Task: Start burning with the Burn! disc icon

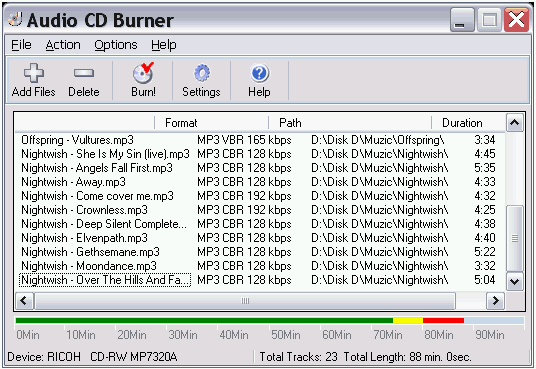Action: tap(143, 73)
